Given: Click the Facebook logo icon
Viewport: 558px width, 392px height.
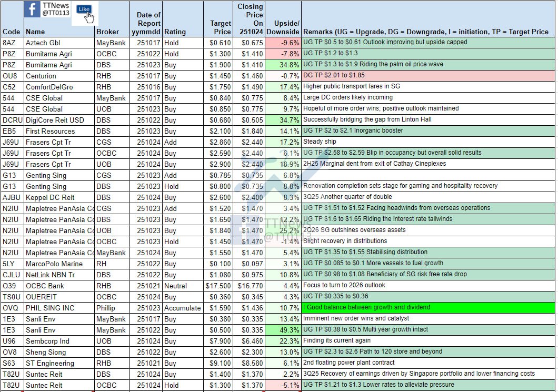Looking at the screenshot, I should tap(33, 9).
